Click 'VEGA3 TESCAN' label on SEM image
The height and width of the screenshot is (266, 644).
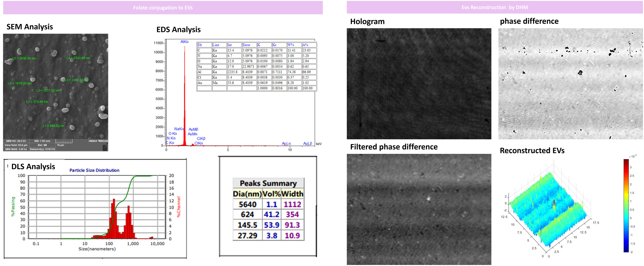point(98,141)
